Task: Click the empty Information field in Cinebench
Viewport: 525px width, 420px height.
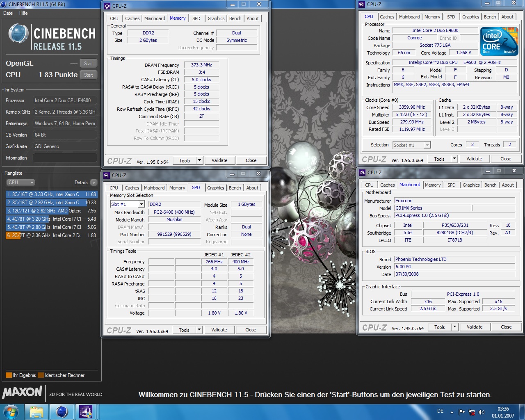Action: [65, 158]
